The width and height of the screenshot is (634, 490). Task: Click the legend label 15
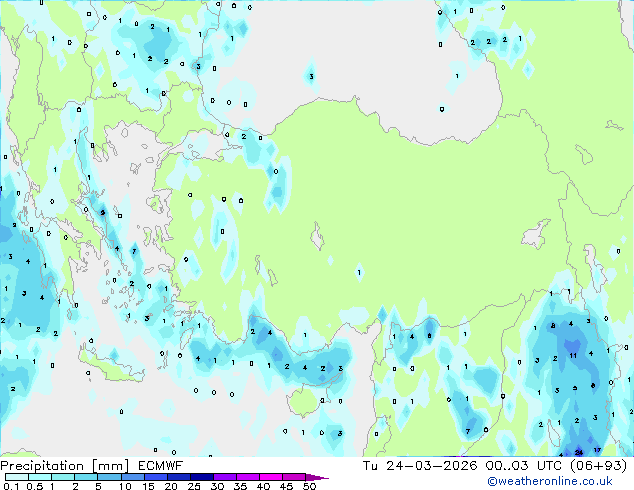[x=148, y=486]
